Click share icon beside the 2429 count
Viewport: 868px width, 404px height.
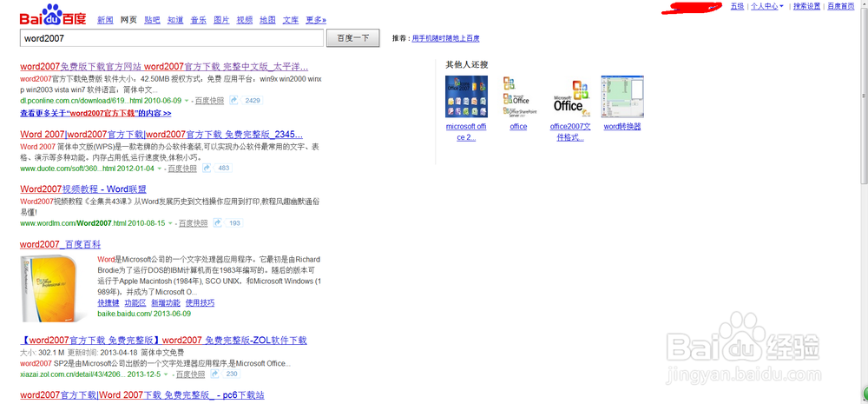coord(233,100)
